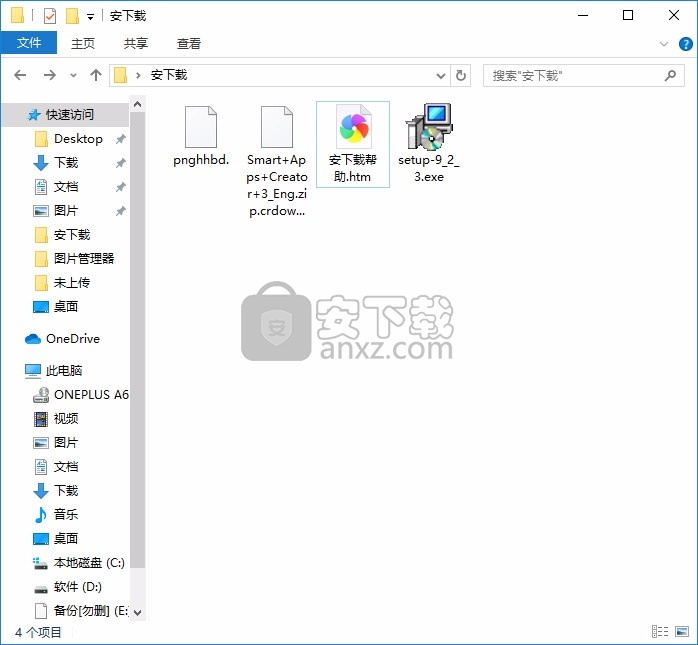The width and height of the screenshot is (698, 645).
Task: Open the ONEPLUS A6 device
Action: click(81, 395)
